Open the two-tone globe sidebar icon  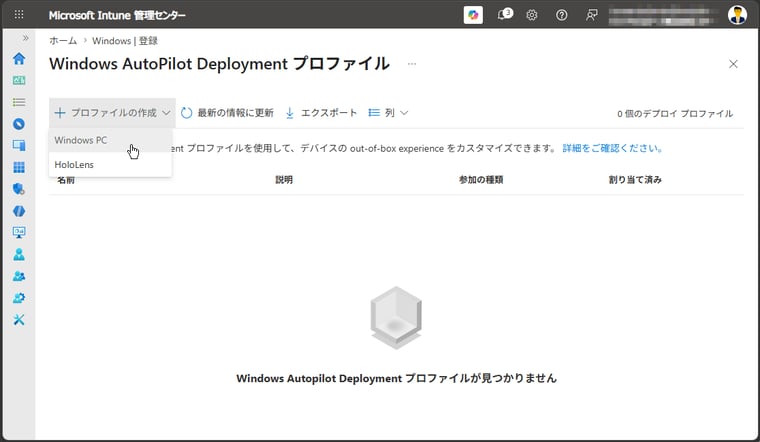19,211
